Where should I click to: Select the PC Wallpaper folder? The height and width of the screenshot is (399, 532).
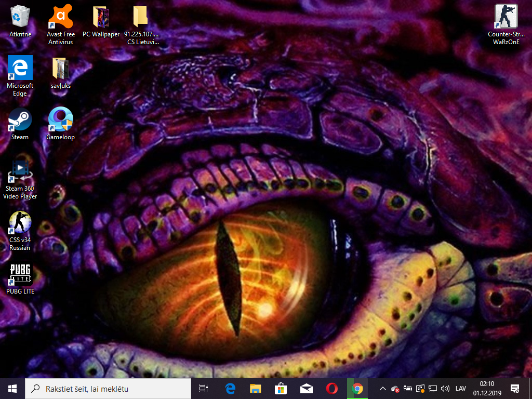(x=101, y=21)
